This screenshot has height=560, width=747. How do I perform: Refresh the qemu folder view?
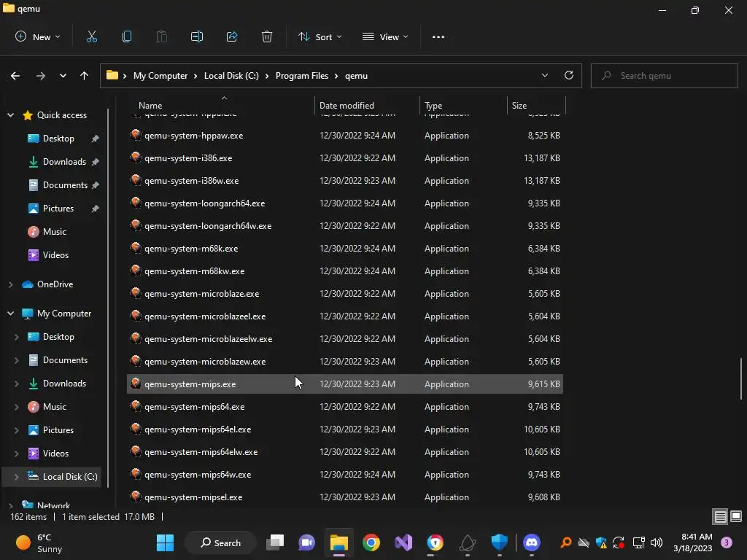pyautogui.click(x=569, y=75)
